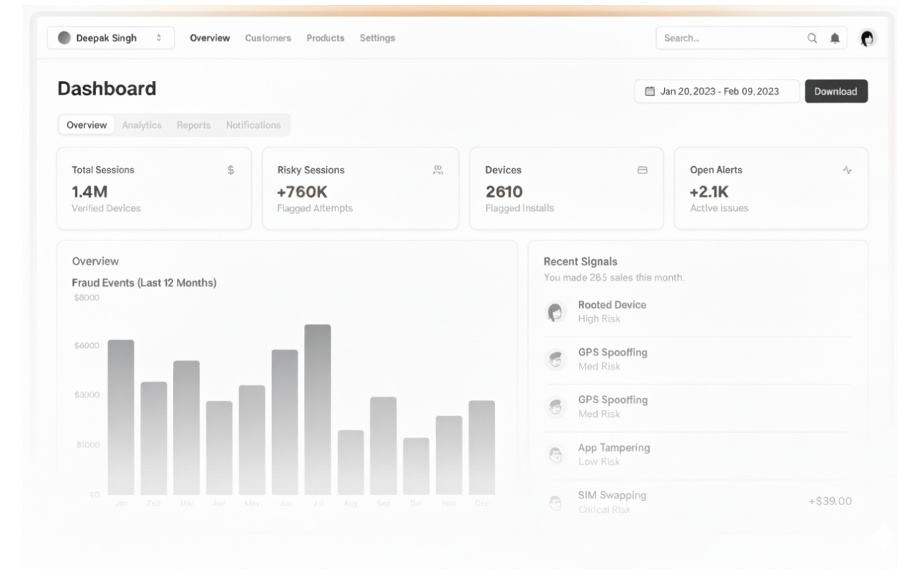Open Settings in top navigation
This screenshot has width=924, height=578.
pyautogui.click(x=377, y=38)
